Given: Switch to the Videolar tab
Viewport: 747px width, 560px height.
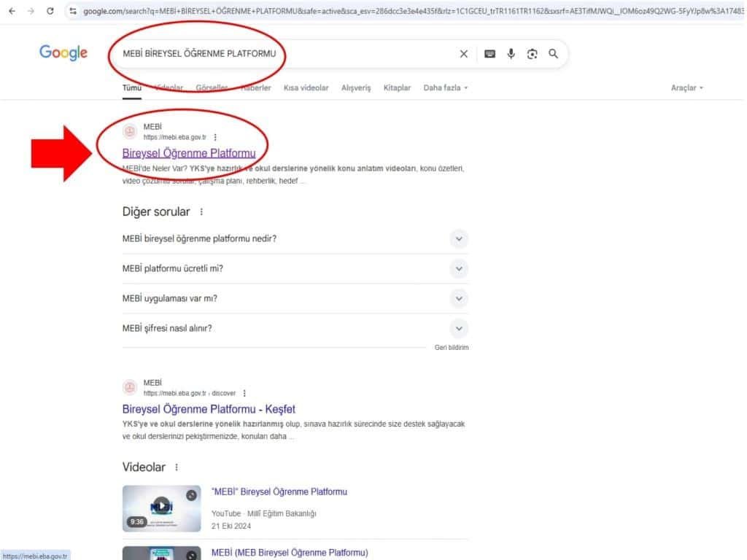Looking at the screenshot, I should point(169,87).
